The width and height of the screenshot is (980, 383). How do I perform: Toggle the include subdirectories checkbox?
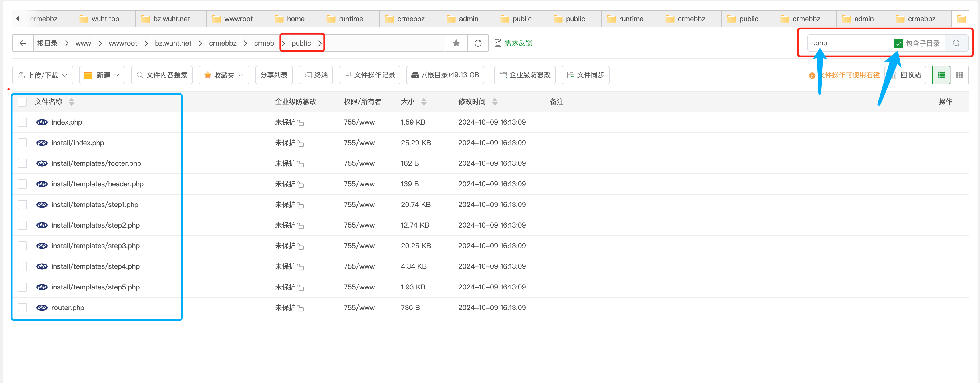[x=898, y=43]
